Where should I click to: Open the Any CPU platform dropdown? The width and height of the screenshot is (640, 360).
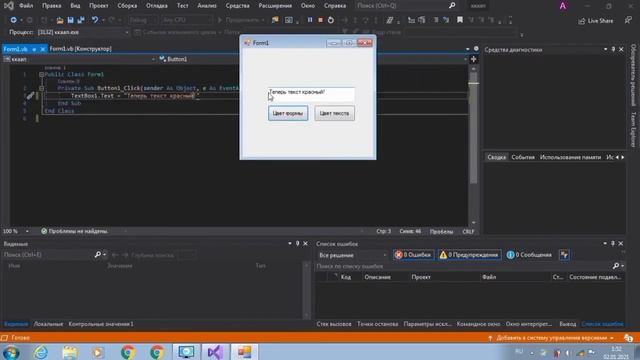point(187,20)
